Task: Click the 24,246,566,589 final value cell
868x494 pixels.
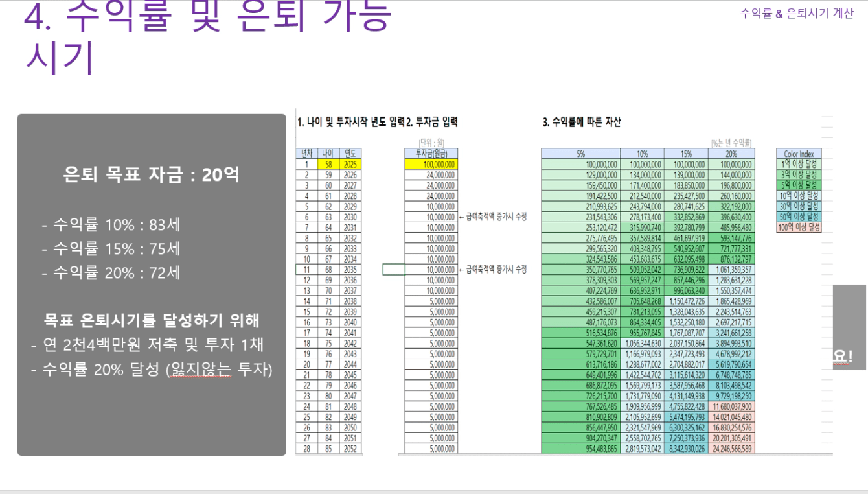Action: (x=732, y=449)
